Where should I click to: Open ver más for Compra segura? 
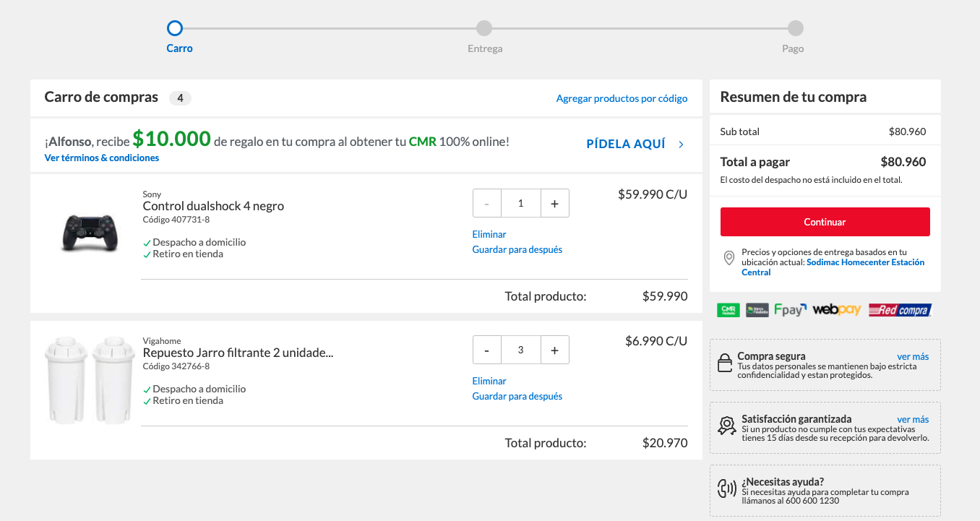pyautogui.click(x=913, y=356)
